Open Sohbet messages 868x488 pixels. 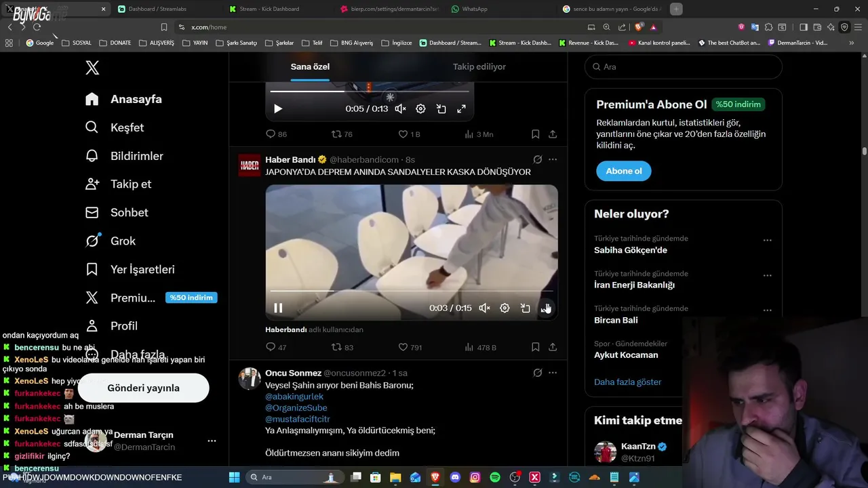(x=117, y=212)
